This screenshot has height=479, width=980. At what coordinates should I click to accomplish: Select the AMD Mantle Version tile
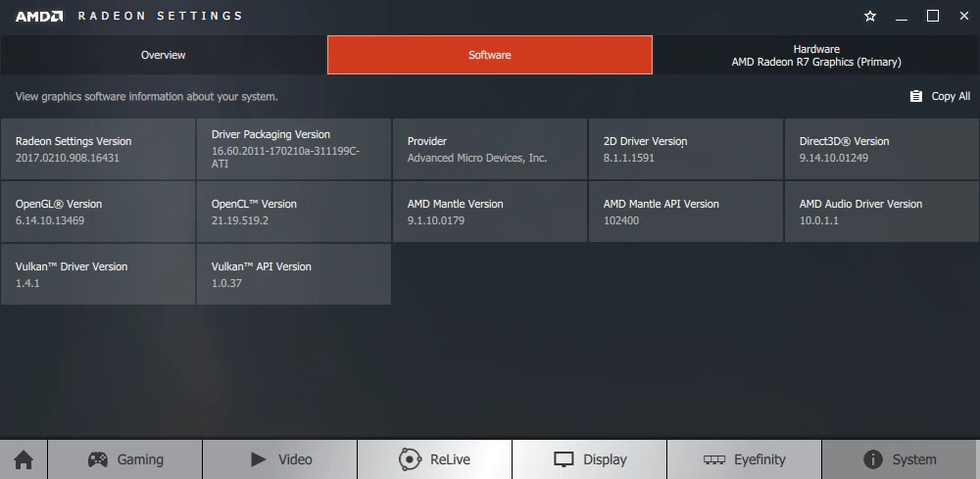point(490,212)
